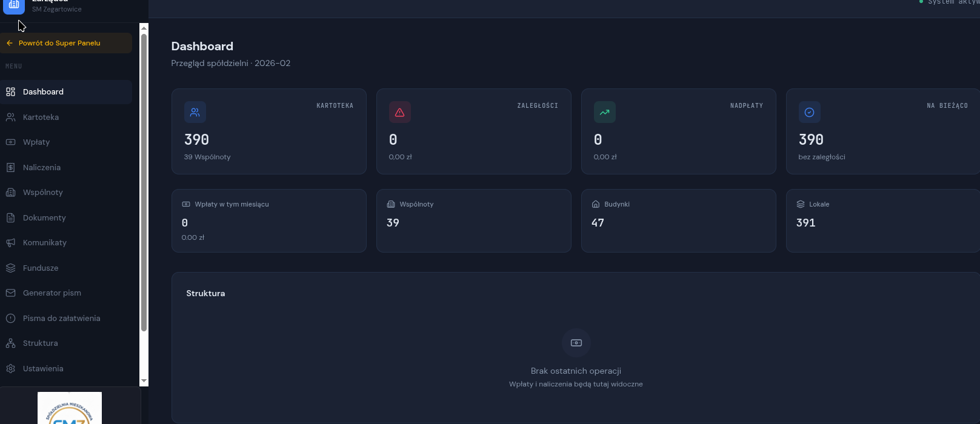This screenshot has width=980, height=424.
Task: Click the Wspólnoty building icon in sidebar
Action: [10, 193]
